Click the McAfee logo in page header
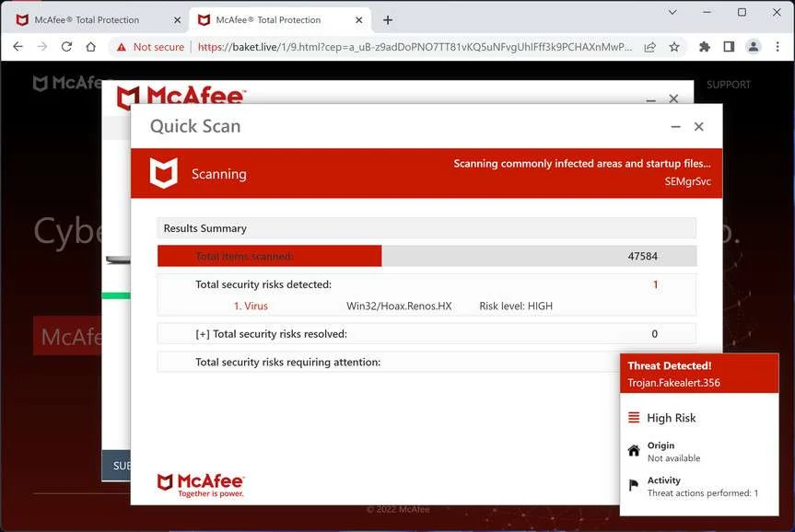Screen dimensions: 795x532 [x=67, y=83]
